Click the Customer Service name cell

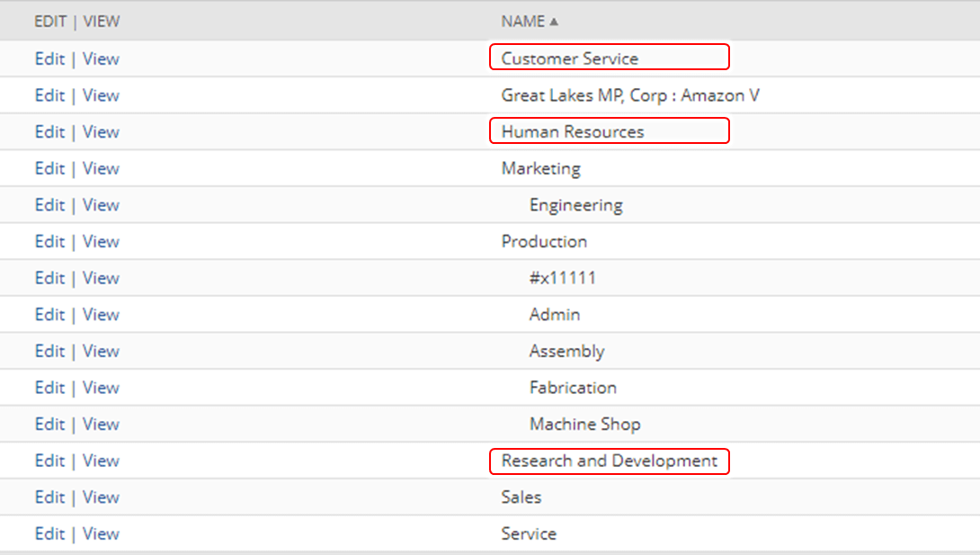point(569,58)
